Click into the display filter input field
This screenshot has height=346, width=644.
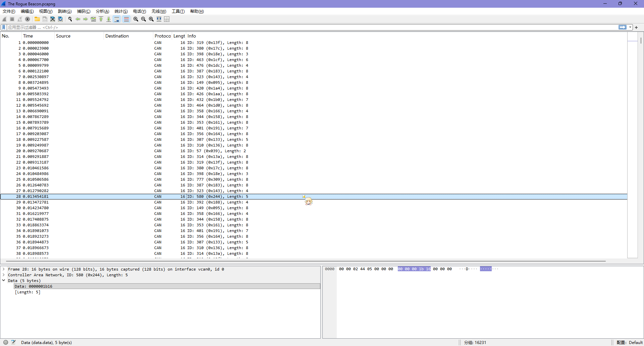click(x=302, y=27)
